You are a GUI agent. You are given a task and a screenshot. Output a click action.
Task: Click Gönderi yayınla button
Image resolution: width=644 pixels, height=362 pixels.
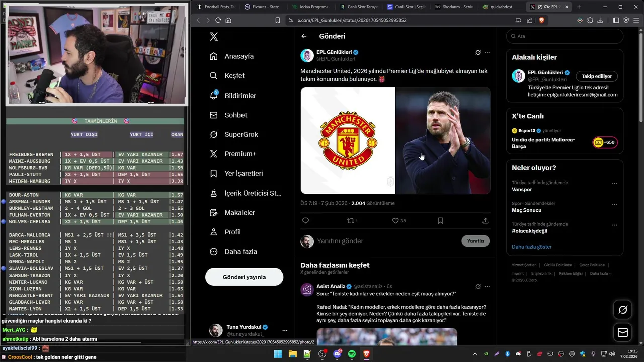point(244,277)
